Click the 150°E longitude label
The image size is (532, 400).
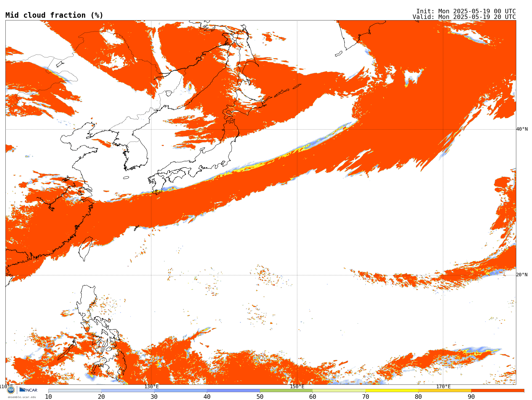pyautogui.click(x=297, y=387)
